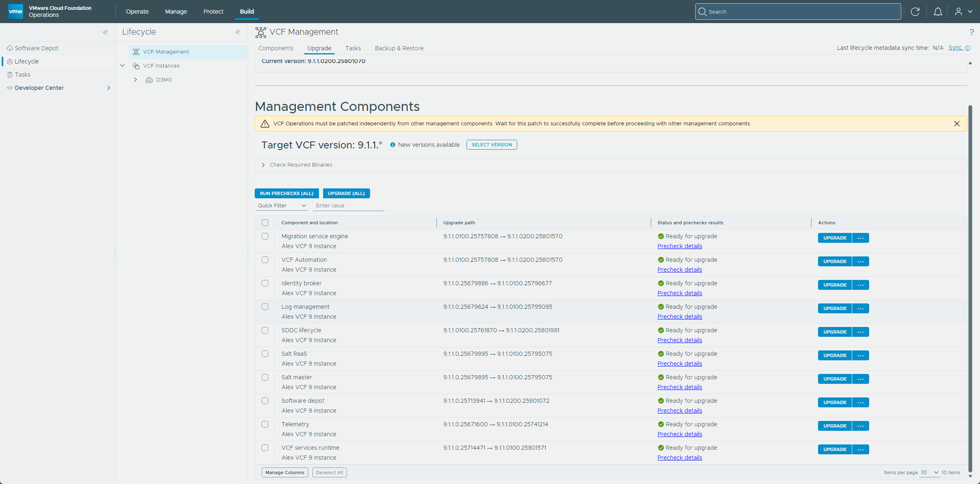
Task: Check the VCF Automation checkbox
Action: tap(265, 260)
